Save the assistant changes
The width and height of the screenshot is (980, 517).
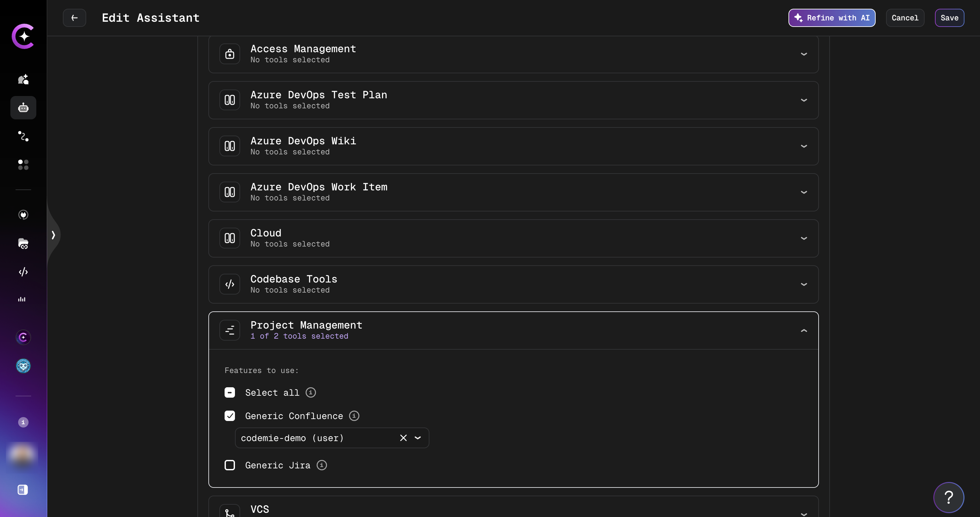pyautogui.click(x=949, y=18)
